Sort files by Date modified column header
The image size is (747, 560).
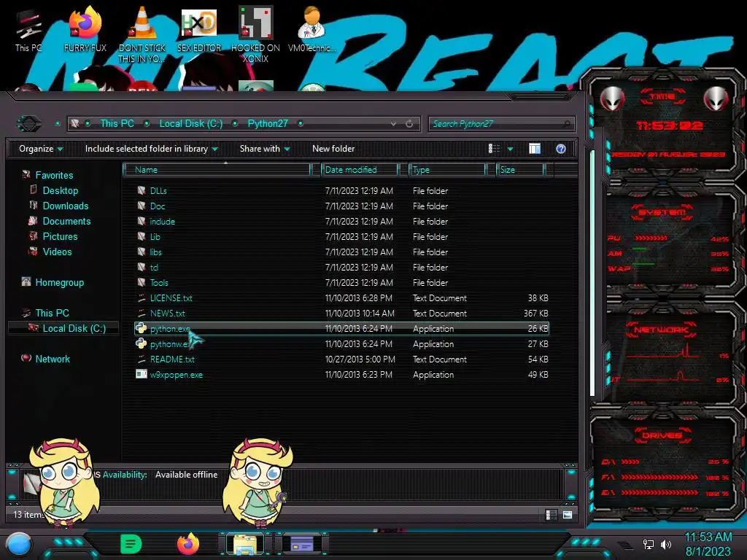pos(360,169)
